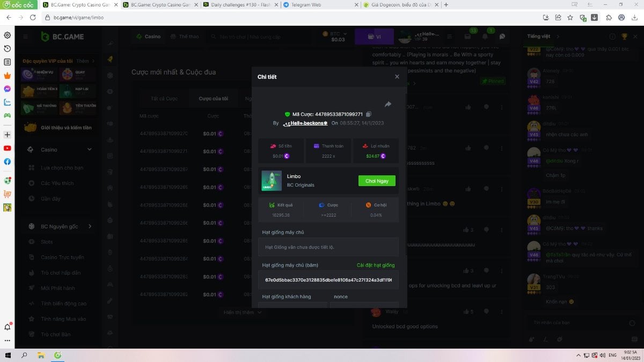Open browser settings gear in the sidebar
Viewport: 644px width, 362px height.
(x=8, y=35)
